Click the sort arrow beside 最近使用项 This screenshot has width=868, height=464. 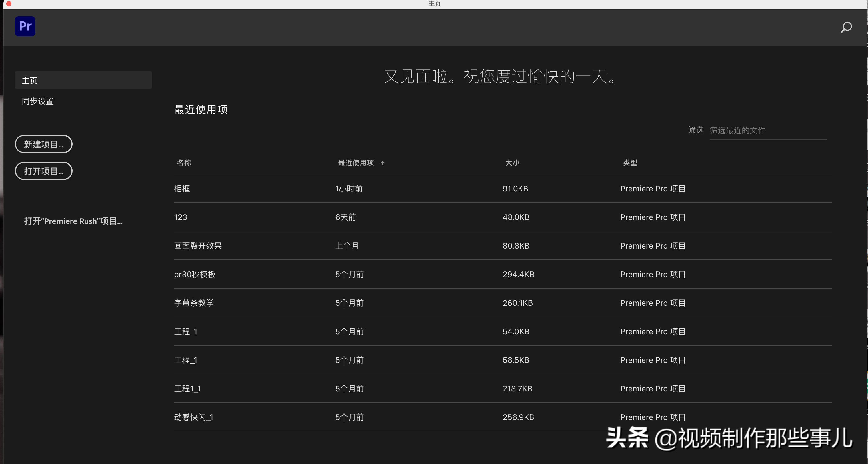[x=383, y=163]
